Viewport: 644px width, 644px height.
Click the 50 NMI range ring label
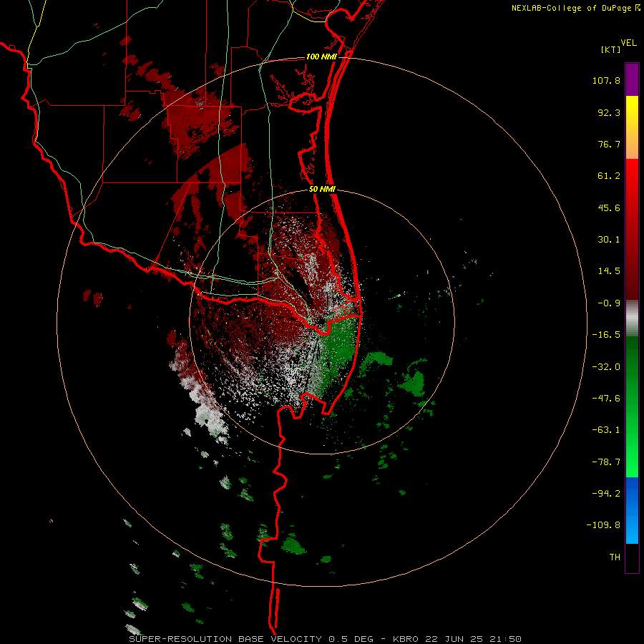click(x=322, y=190)
